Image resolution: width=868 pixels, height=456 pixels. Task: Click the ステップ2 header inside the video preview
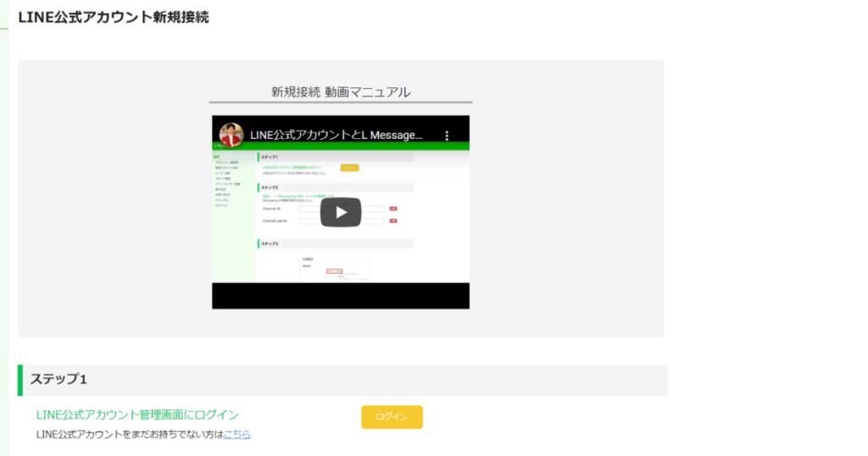[x=336, y=187]
